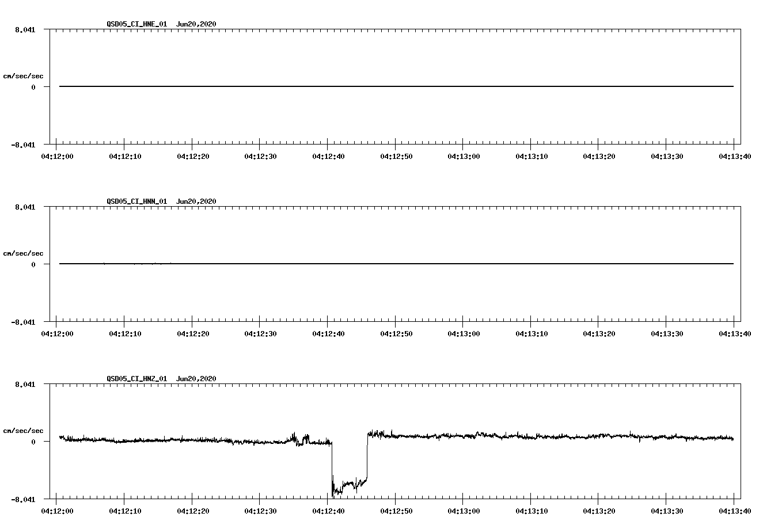This screenshot has width=782, height=532.
Task: Pick the 04:13:30 time label under HNZ plot
Action: click(x=666, y=511)
